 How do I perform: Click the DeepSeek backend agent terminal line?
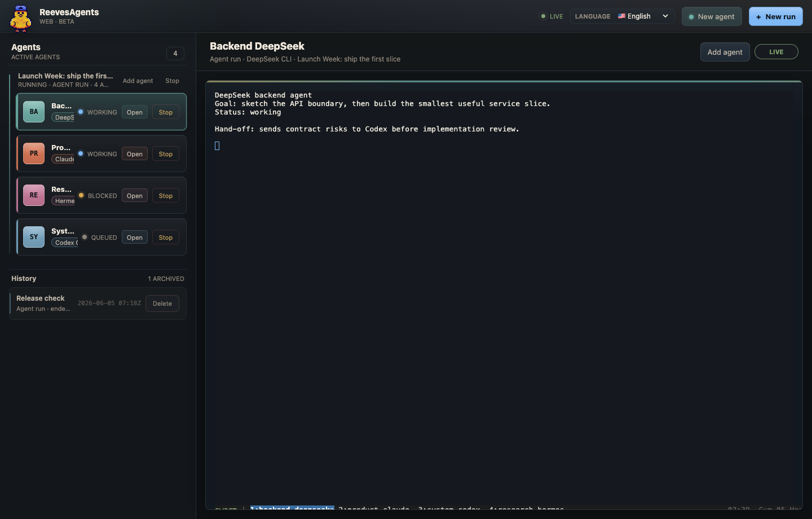pyautogui.click(x=263, y=95)
